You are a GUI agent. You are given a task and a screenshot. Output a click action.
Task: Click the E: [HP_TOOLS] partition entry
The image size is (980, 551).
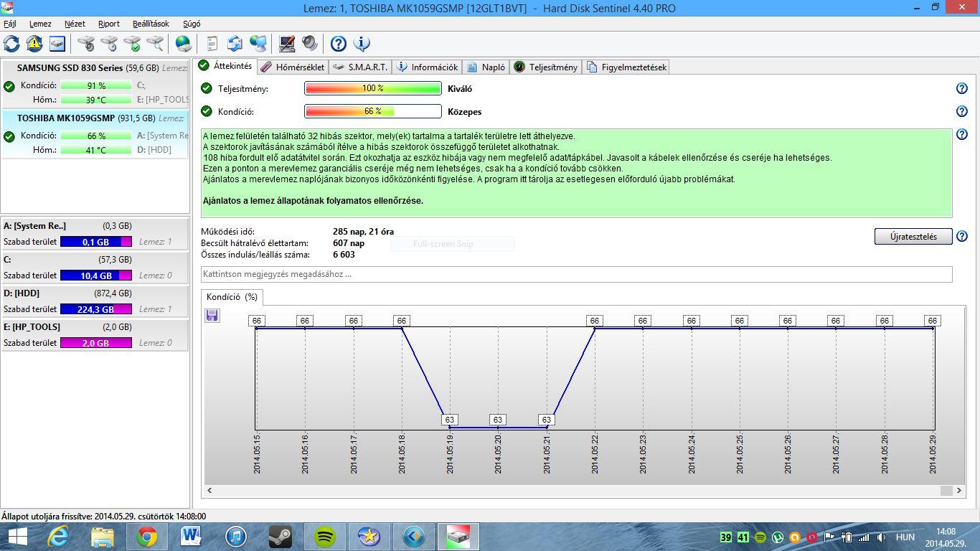(95, 335)
